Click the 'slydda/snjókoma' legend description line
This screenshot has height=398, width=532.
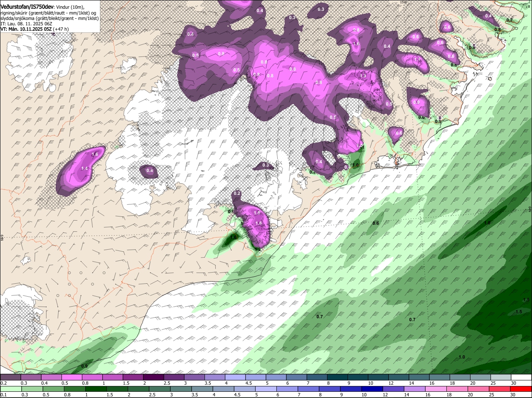[x=49, y=18]
